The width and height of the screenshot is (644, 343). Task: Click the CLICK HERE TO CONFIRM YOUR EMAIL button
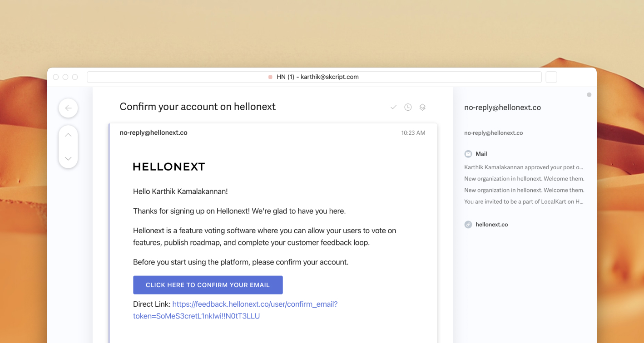pyautogui.click(x=208, y=285)
